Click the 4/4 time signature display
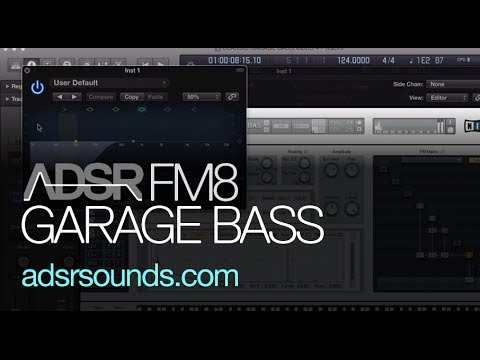Viewport: 480px width, 360px height. click(x=388, y=60)
